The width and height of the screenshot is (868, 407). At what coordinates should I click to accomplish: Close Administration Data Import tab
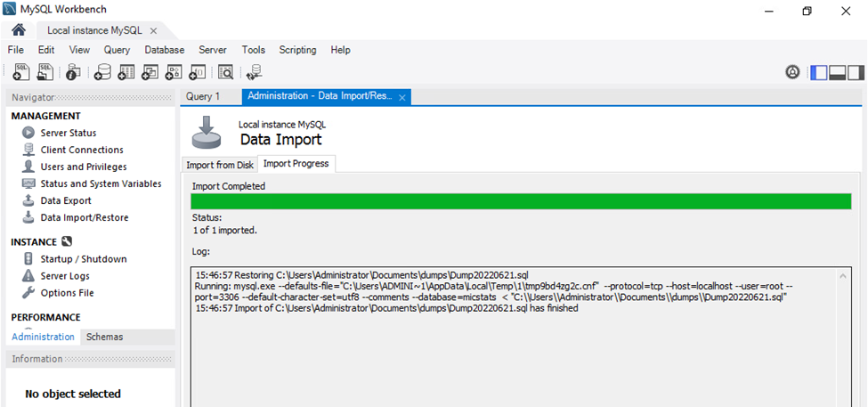(x=402, y=97)
